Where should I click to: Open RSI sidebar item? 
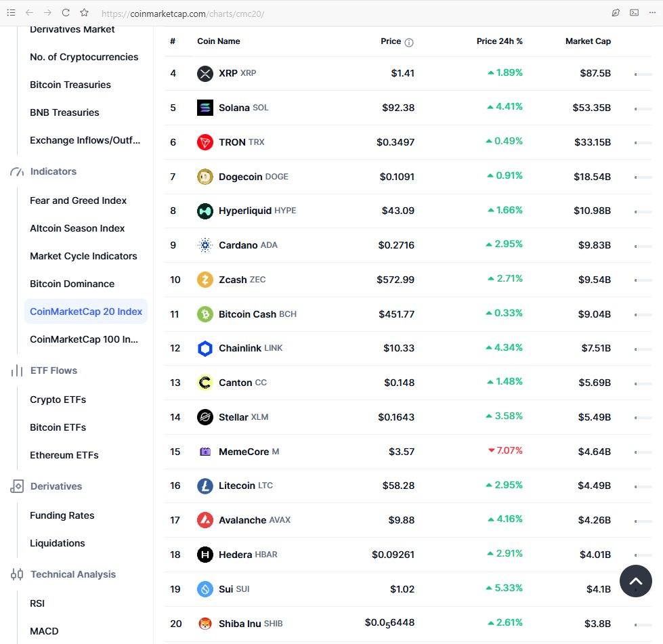[x=37, y=603]
